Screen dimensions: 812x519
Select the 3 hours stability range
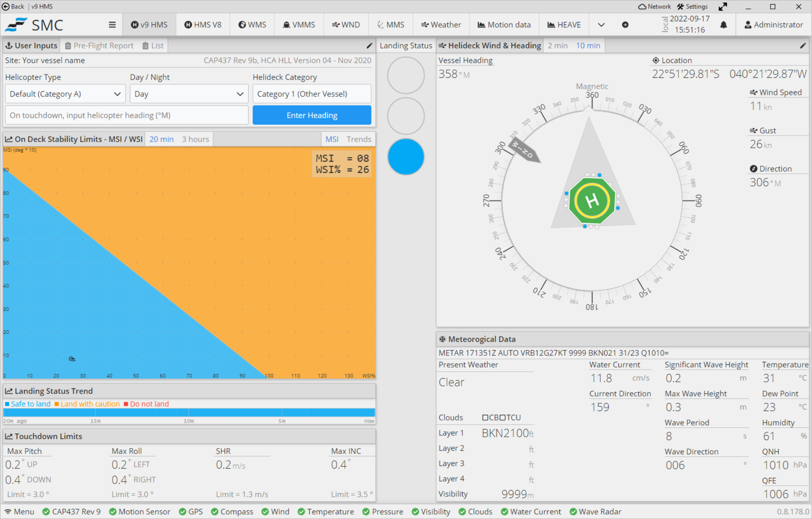[195, 139]
